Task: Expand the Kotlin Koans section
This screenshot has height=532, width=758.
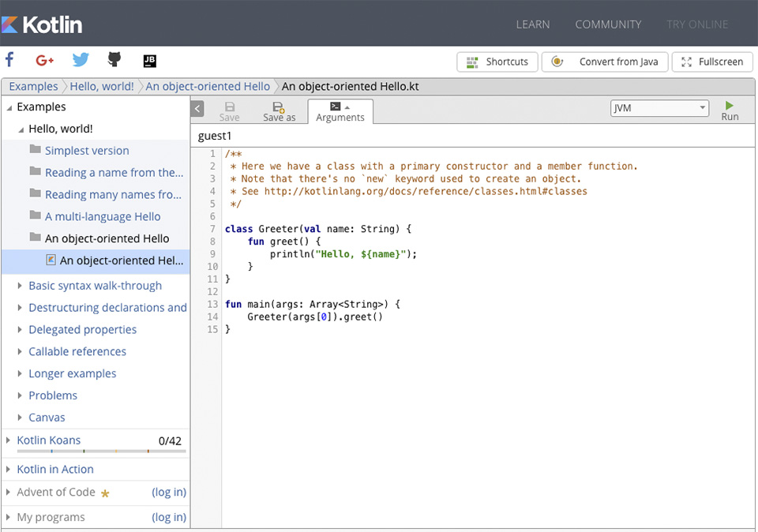Action: pos(8,440)
